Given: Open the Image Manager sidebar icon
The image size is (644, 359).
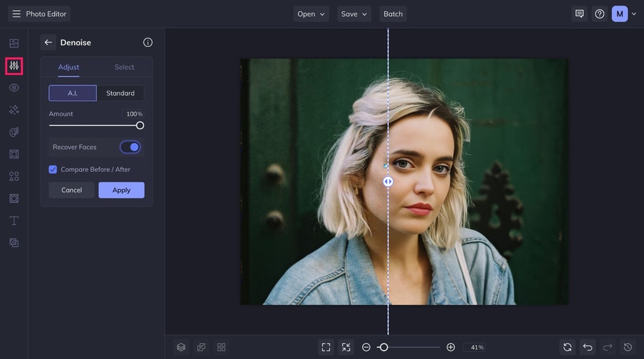Looking at the screenshot, I should click(14, 43).
